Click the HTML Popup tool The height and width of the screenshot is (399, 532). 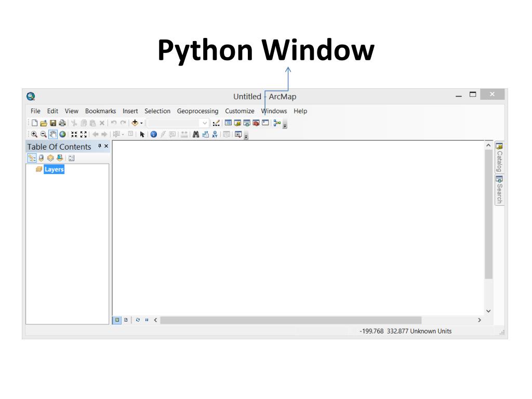pos(172,135)
